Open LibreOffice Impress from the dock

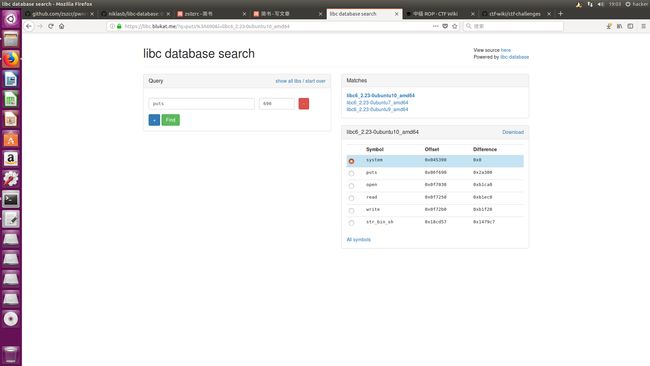[11, 119]
